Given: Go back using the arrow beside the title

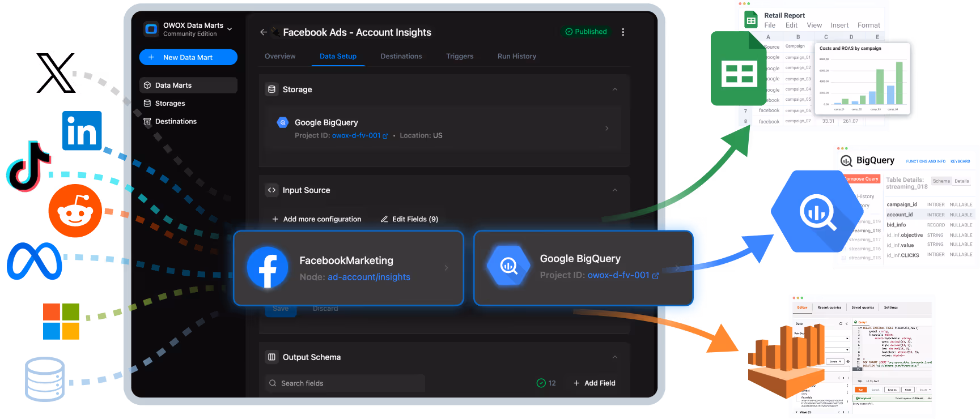Looking at the screenshot, I should [264, 32].
